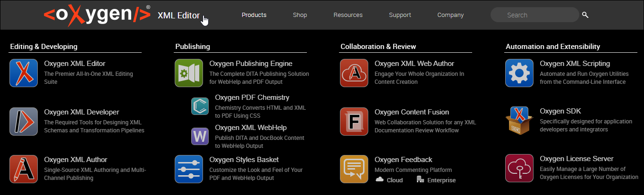The image size is (644, 195).
Task: Open the Oxygen Feedback title link
Action: 403,160
